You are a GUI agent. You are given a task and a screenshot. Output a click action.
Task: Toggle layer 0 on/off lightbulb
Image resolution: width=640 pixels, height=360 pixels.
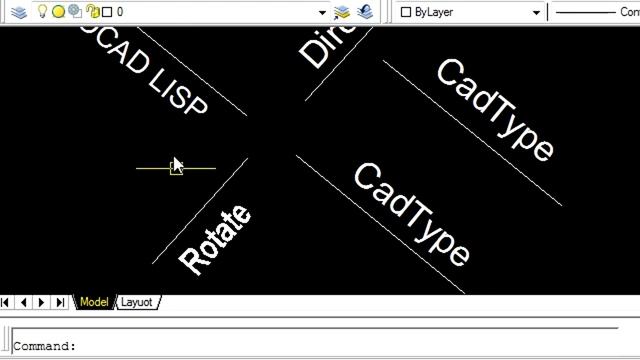(x=42, y=11)
